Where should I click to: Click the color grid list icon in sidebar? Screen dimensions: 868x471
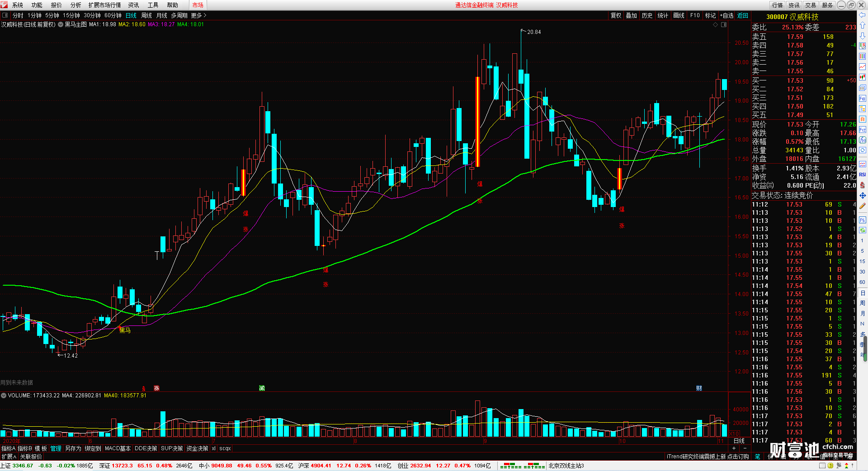(x=862, y=57)
